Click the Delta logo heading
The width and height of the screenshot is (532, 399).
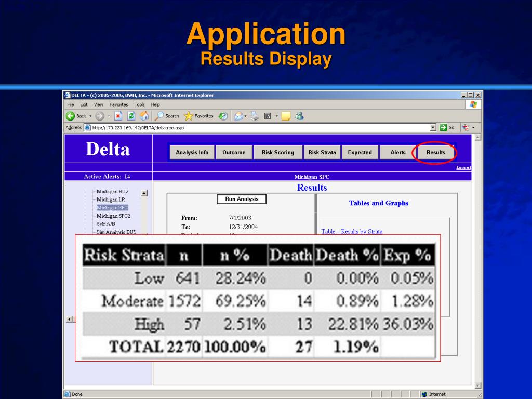click(x=108, y=149)
